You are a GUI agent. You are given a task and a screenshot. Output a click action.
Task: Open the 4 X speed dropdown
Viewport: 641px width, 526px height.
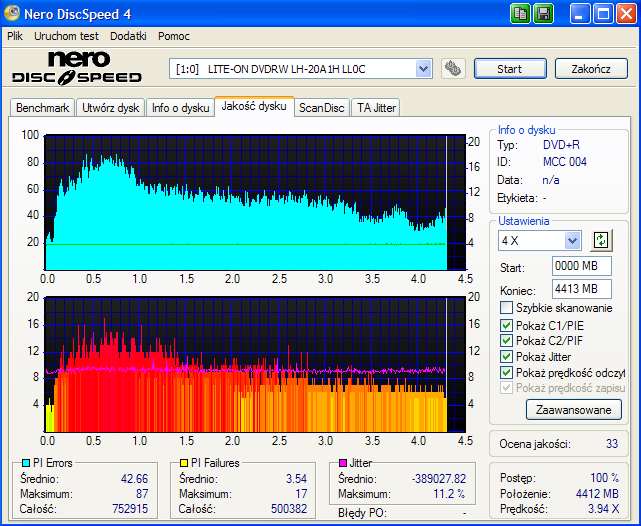pos(572,240)
